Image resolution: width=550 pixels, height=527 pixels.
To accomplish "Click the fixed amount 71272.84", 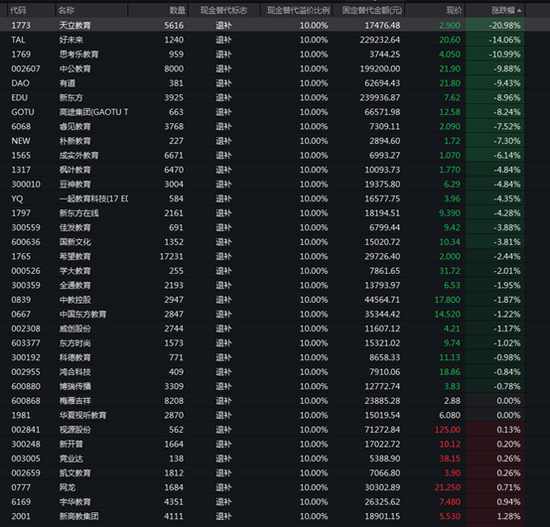I will [x=382, y=429].
